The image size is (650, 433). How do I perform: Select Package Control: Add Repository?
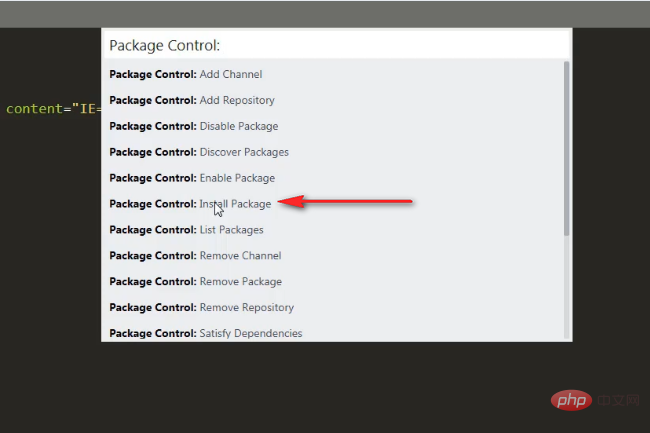(x=333, y=100)
